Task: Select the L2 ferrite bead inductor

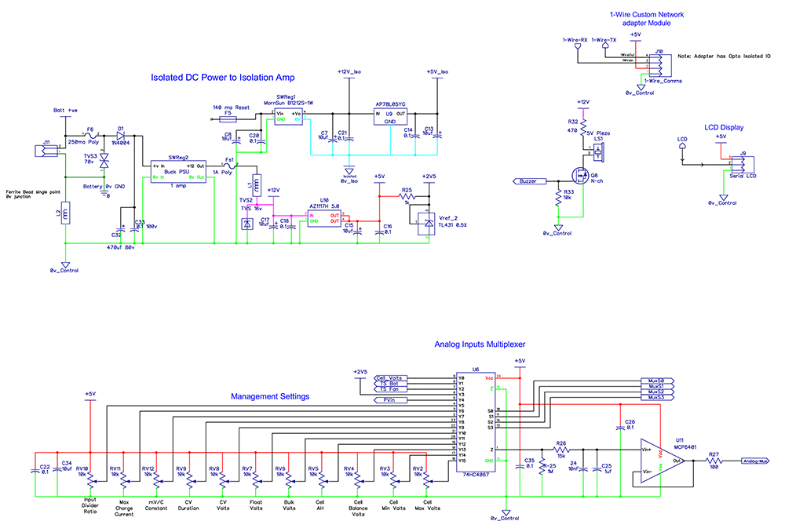Action: (x=67, y=213)
